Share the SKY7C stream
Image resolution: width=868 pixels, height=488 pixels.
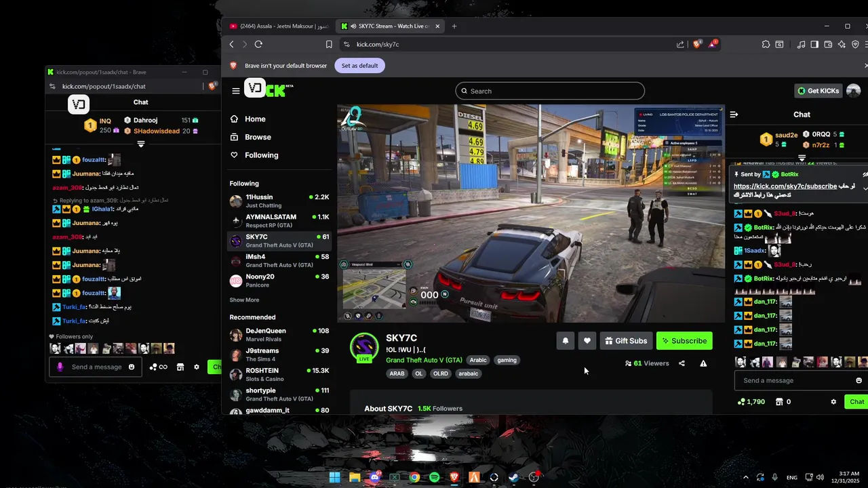682,363
